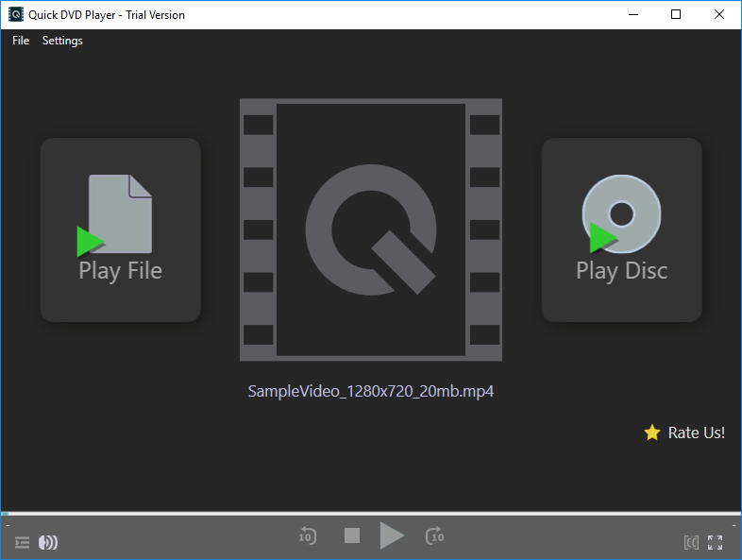Click the film strip Q logo

(371, 230)
